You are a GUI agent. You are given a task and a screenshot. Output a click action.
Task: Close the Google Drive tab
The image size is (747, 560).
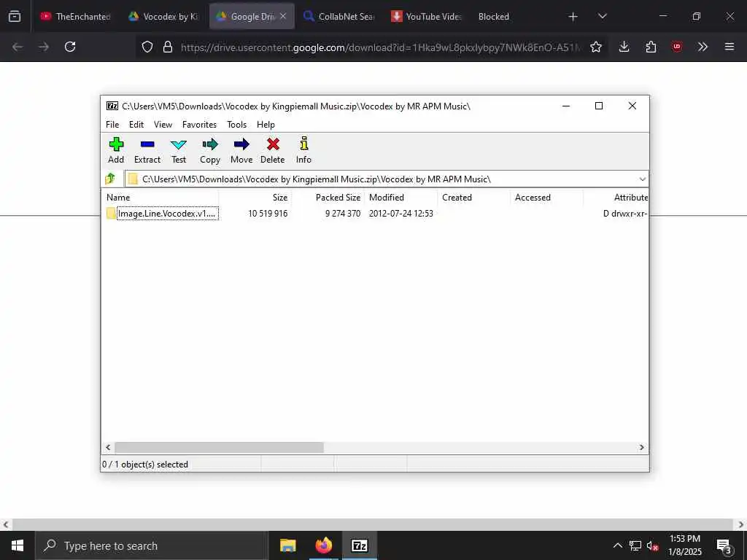pyautogui.click(x=283, y=16)
